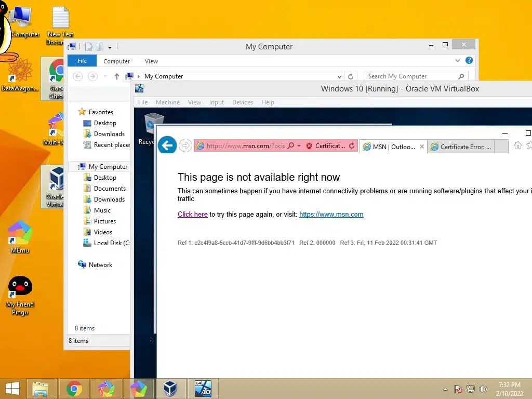Open MEmu from the taskbar
Screen dimensions: 532x399
pyautogui.click(x=138, y=389)
